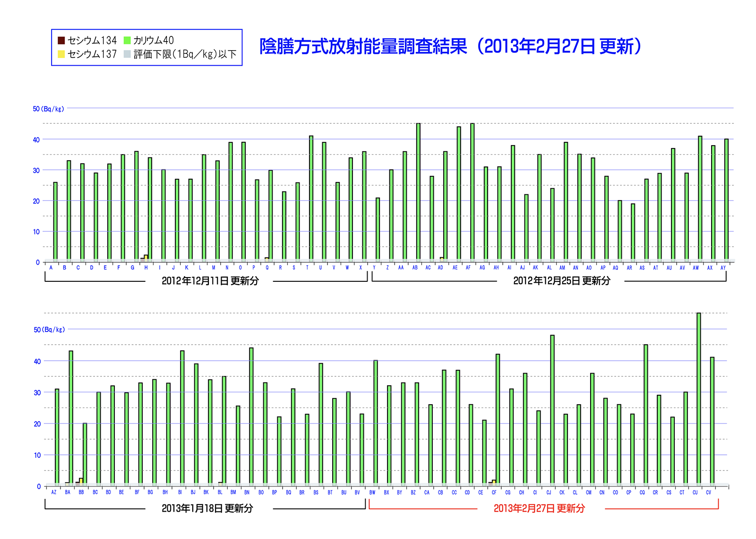Click the green bar above sample label BA
The image size is (756, 539).
[71, 417]
